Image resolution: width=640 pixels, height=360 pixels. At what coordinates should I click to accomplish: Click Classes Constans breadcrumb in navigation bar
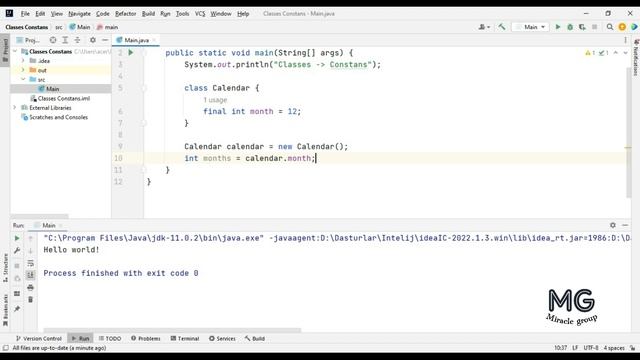[27, 27]
